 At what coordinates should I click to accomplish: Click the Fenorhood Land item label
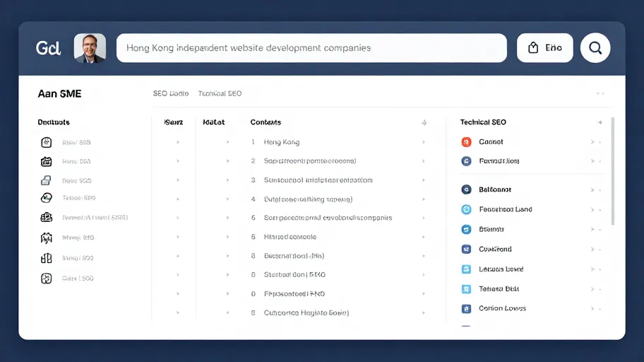point(506,209)
